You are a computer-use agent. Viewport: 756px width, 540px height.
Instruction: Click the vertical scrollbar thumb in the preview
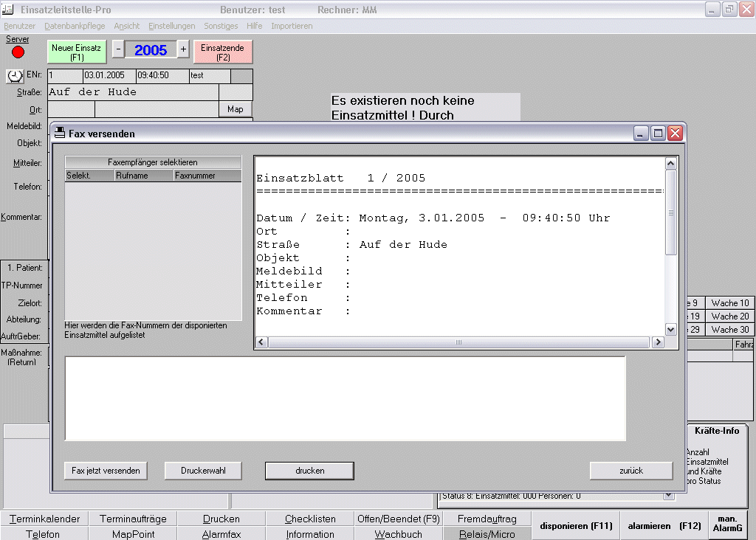pos(670,212)
